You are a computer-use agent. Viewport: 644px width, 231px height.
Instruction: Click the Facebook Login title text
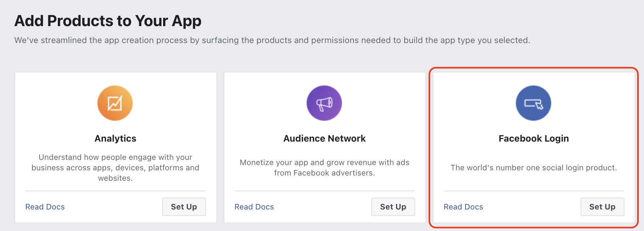(x=533, y=138)
